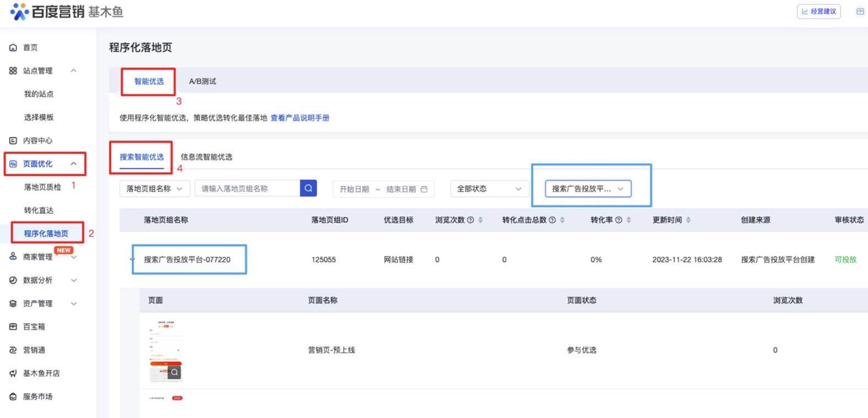This screenshot has width=868, height=418.
Task: Collapse the 页面优化 sidebar section
Action: pyautogui.click(x=73, y=164)
